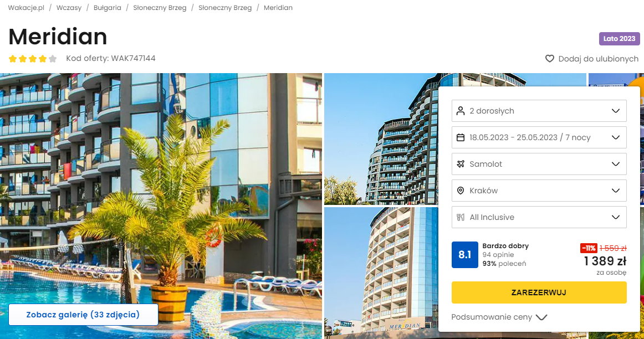Viewport: 644px width, 339px height.
Task: Expand Podsumowanie ceny price summary
Action: (x=499, y=317)
